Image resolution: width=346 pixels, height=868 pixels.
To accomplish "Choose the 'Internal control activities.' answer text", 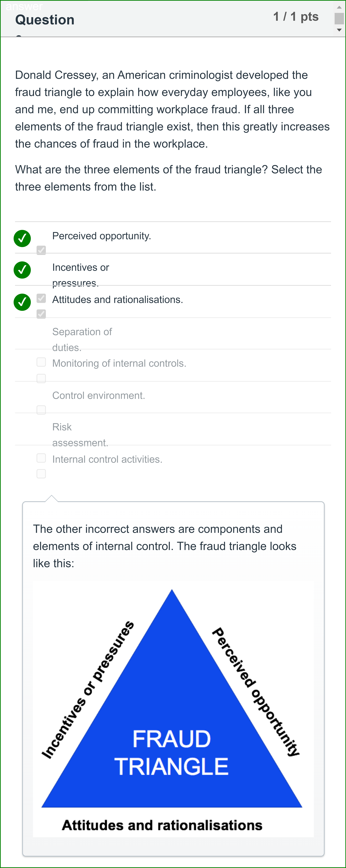I will tap(107, 459).
